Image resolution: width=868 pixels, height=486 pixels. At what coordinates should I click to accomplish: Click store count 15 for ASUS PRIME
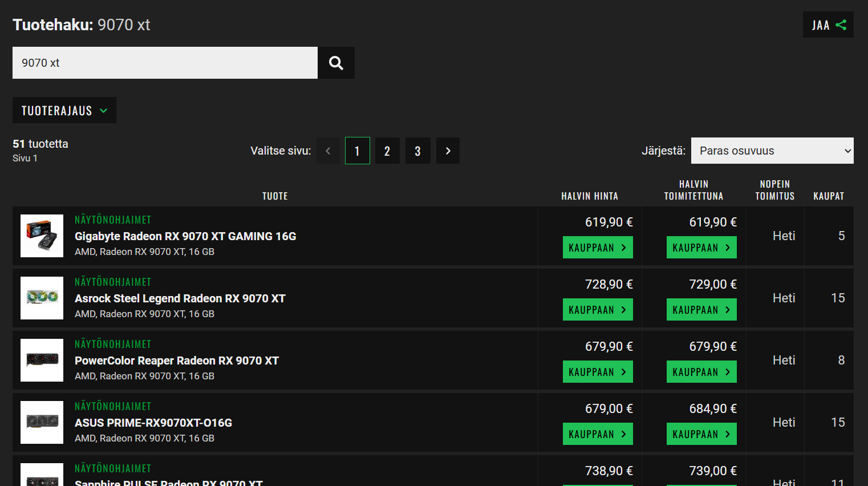click(x=838, y=423)
